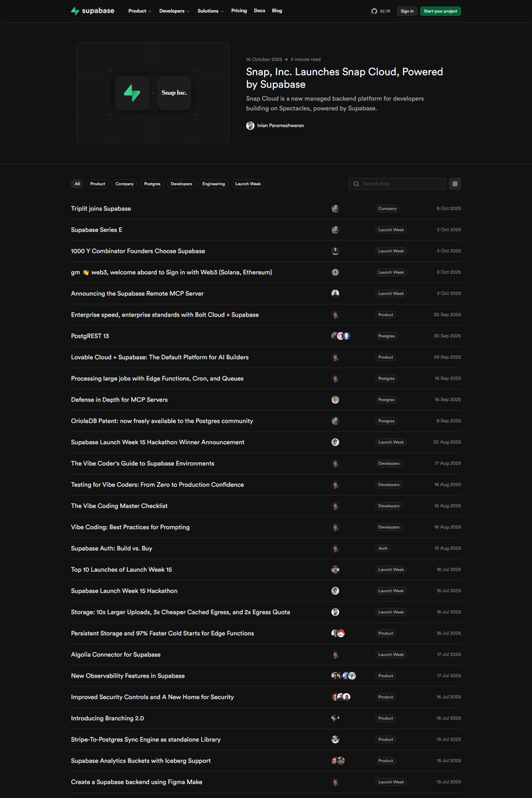Open Enterprise speed with Bolt Cloud post
Image resolution: width=532 pixels, height=798 pixels.
[165, 315]
